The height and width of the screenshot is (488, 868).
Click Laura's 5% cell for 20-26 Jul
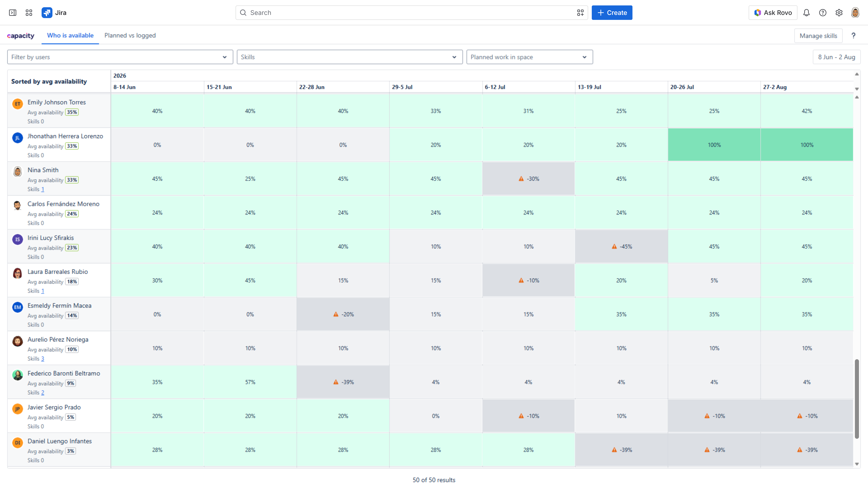[x=714, y=280]
